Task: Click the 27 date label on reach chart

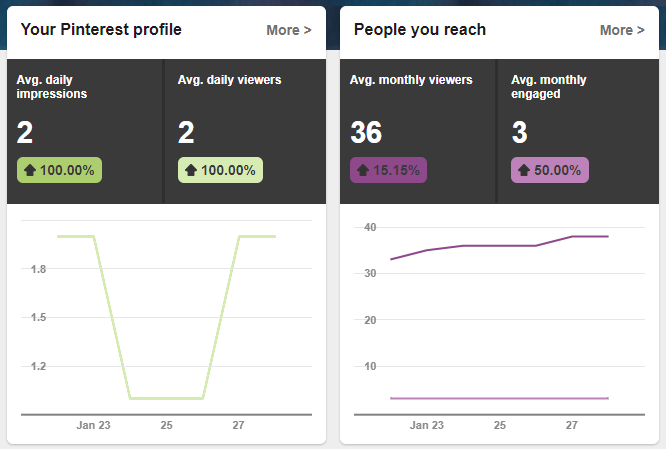Action: (572, 425)
